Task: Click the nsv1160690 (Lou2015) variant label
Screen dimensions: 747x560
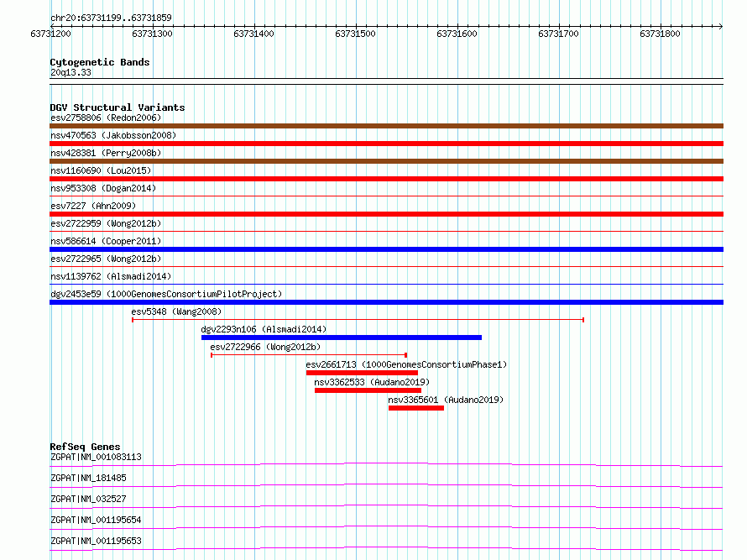Action: pos(101,170)
